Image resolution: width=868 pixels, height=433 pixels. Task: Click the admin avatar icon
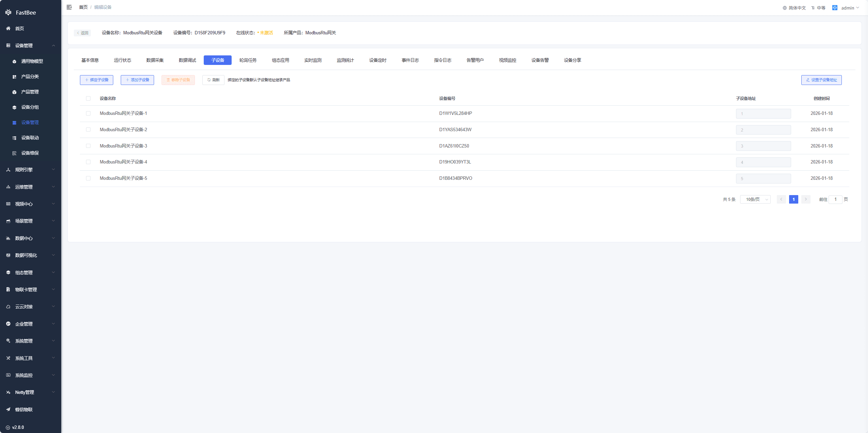point(835,7)
